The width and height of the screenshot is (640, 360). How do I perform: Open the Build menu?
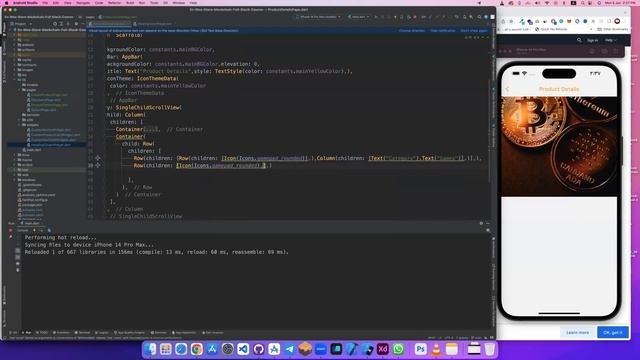click(x=130, y=3)
